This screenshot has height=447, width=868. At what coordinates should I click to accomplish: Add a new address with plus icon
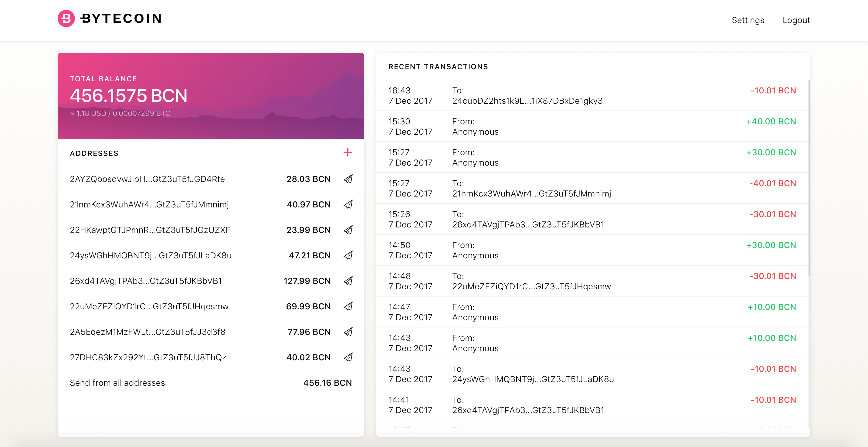pyautogui.click(x=348, y=153)
